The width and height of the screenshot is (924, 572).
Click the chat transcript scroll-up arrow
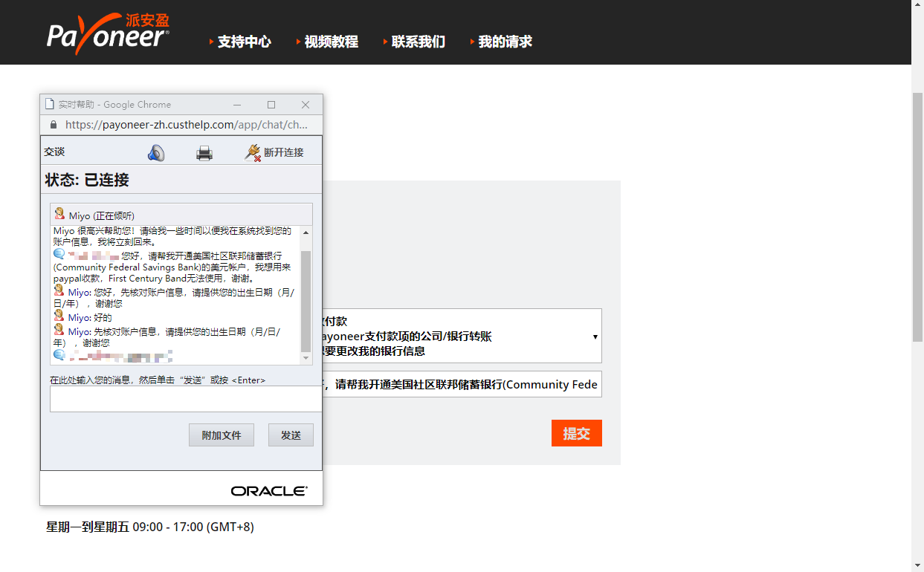(306, 233)
